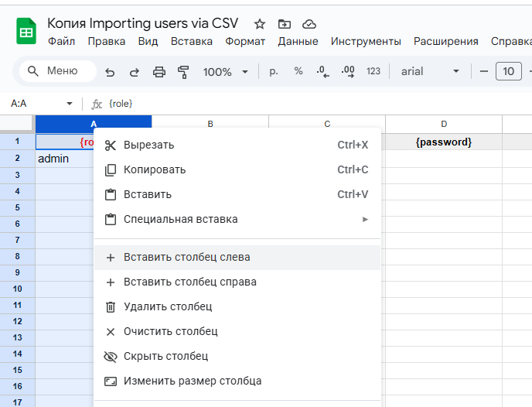
Task: Click the print icon
Action: tap(159, 72)
